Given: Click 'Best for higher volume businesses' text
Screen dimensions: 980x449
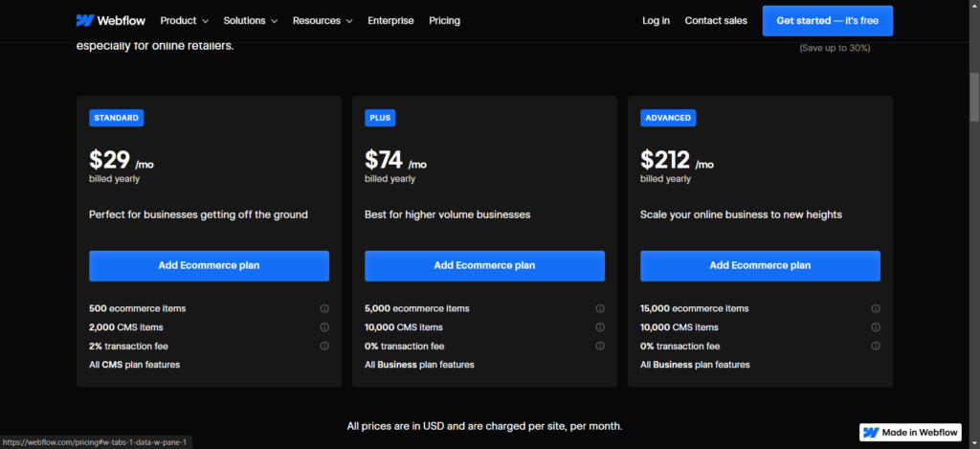Looking at the screenshot, I should 448,214.
